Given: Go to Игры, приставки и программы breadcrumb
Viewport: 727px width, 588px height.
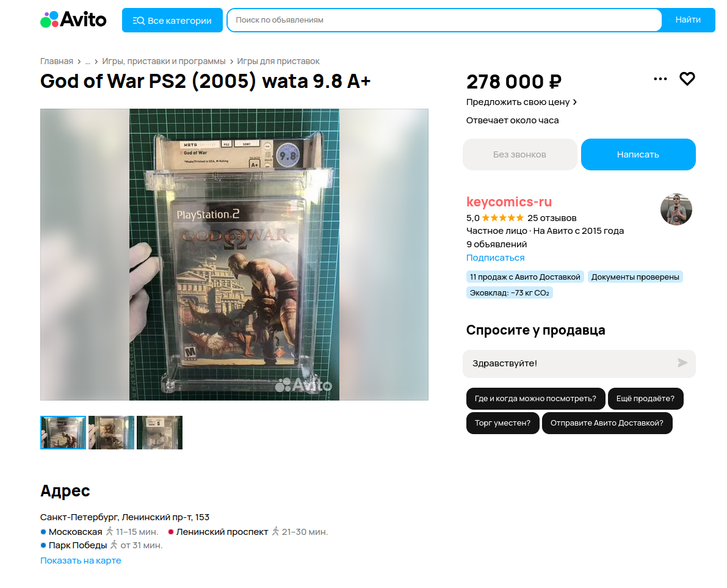Looking at the screenshot, I should (x=164, y=61).
